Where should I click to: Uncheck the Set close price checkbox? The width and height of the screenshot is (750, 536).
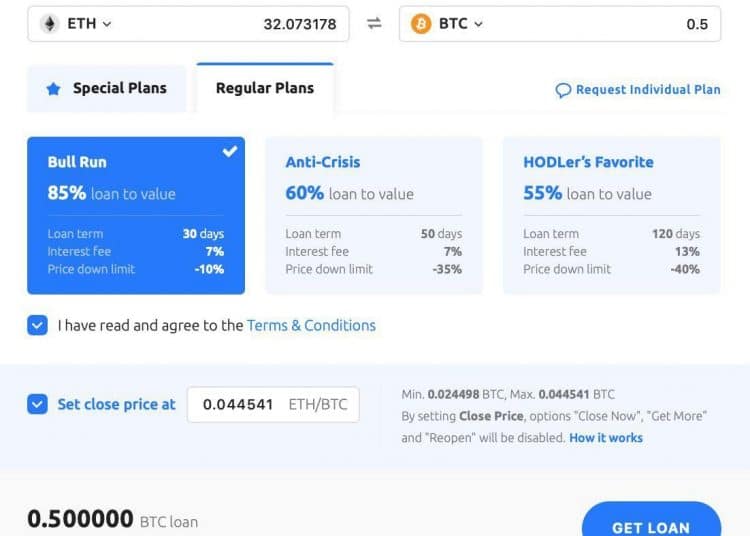click(x=37, y=404)
